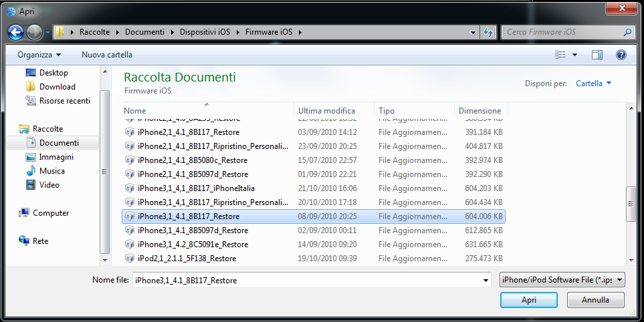The width and height of the screenshot is (644, 322).
Task: Expand the arrow after Firmware iOS breadcrumb
Action: click(x=300, y=32)
